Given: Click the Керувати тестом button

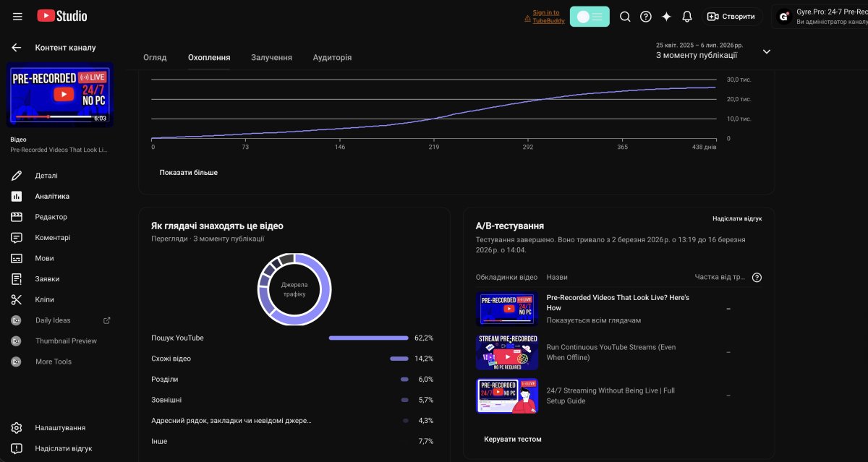Looking at the screenshot, I should pos(513,439).
